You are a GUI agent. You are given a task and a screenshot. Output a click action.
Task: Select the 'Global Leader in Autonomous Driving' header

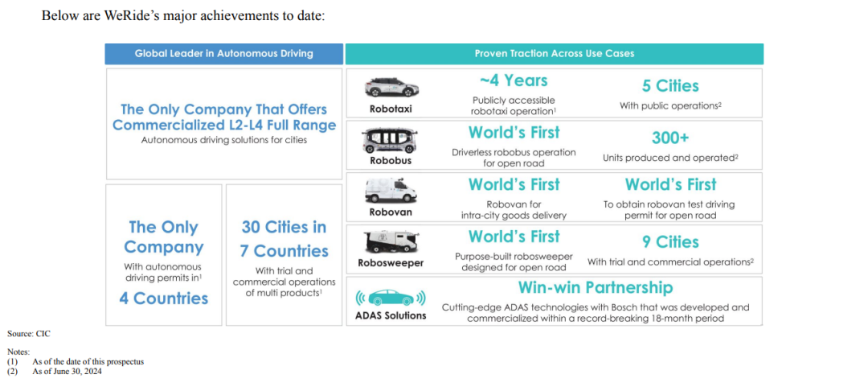(223, 54)
